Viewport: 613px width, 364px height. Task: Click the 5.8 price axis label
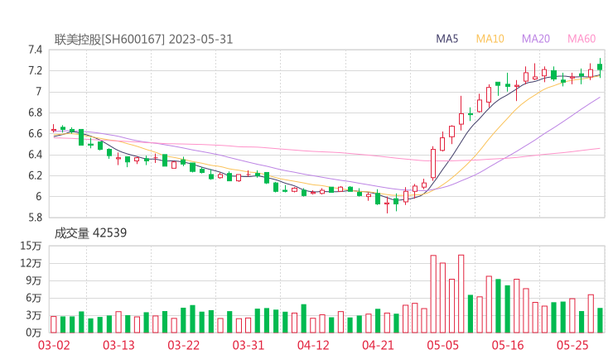[35, 218]
